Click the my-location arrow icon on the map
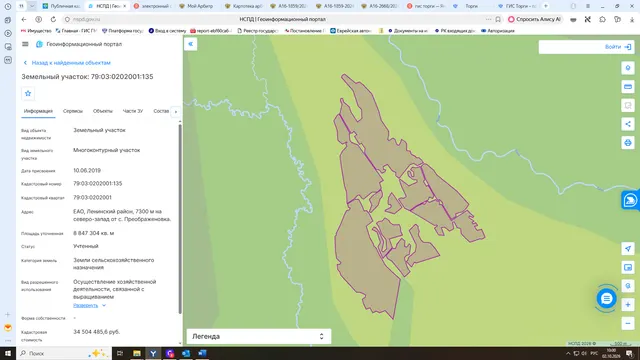This screenshot has height=360, width=640. (x=628, y=249)
